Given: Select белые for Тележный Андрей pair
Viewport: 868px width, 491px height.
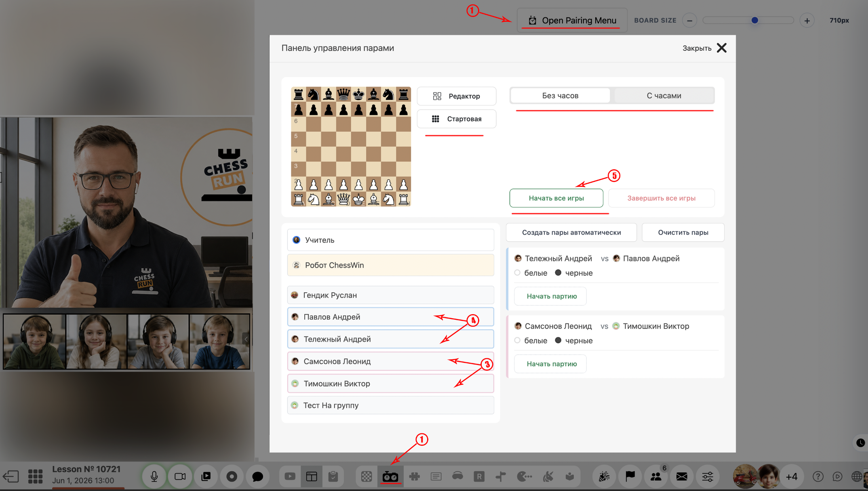Looking at the screenshot, I should [517, 273].
